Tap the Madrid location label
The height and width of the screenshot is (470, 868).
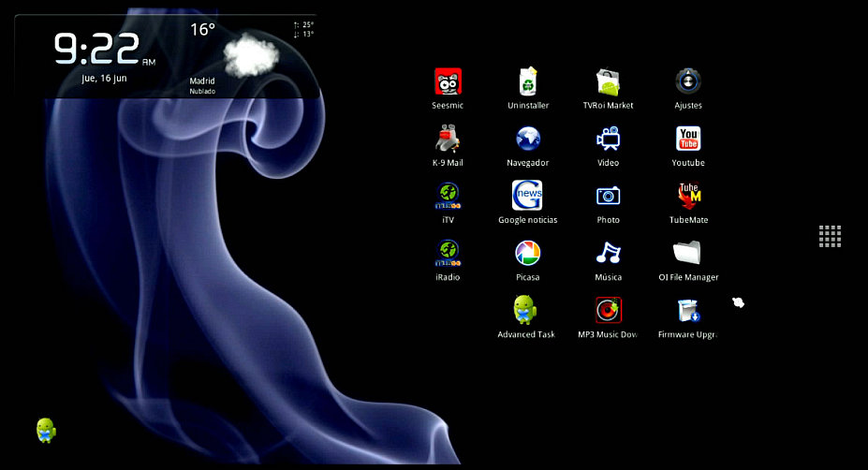[x=202, y=81]
